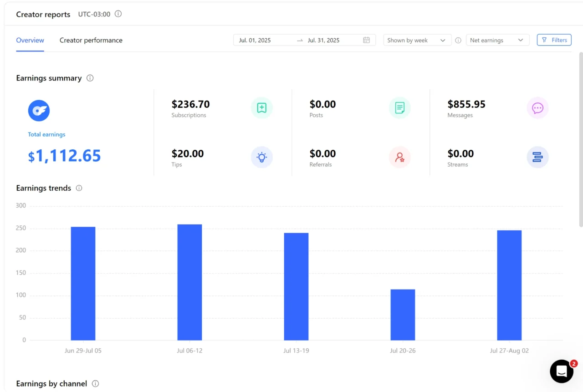The image size is (583, 392).
Task: Click the Streams icon
Action: [x=537, y=158]
